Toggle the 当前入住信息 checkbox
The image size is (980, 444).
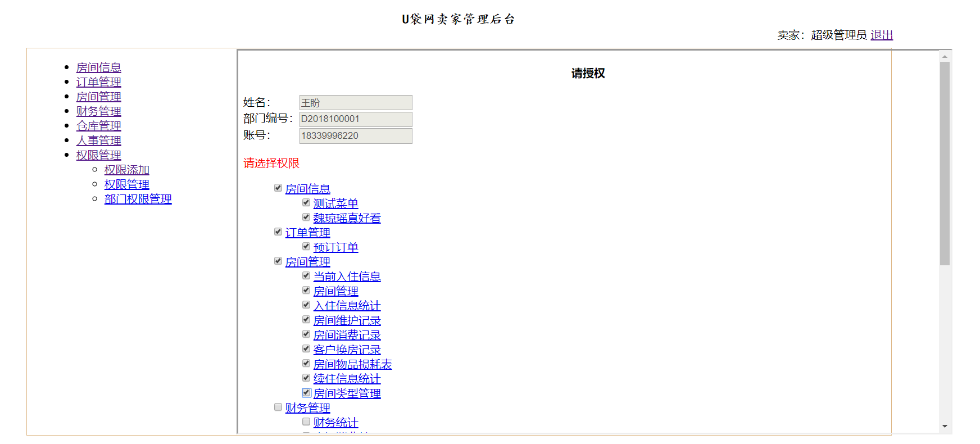[x=306, y=275]
